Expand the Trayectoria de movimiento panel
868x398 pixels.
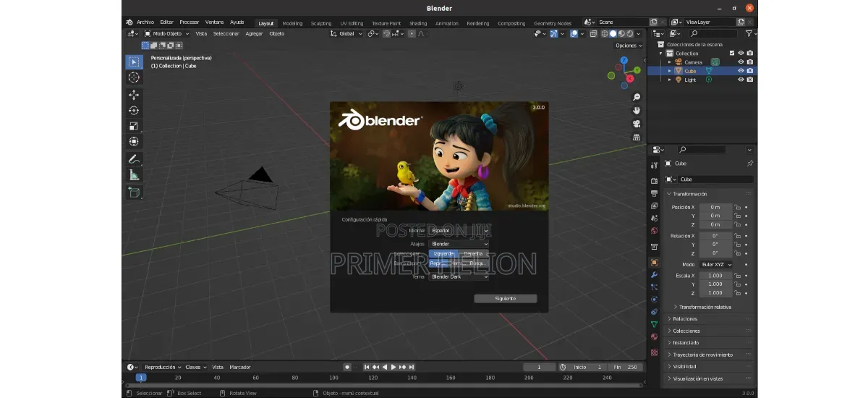click(x=710, y=355)
